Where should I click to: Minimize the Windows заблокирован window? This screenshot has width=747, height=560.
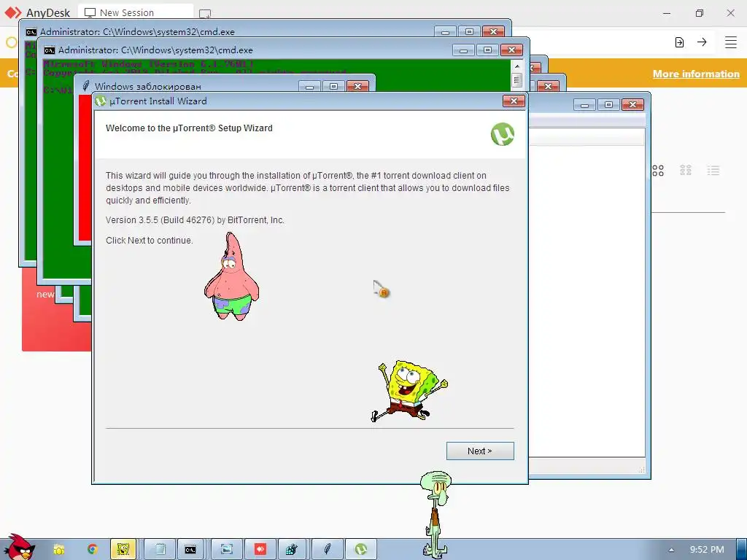[x=309, y=86]
